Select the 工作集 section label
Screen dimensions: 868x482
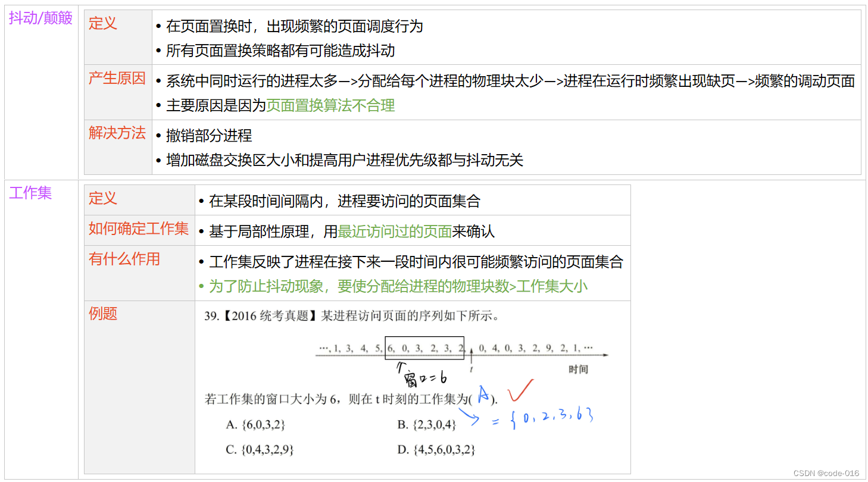pos(30,194)
